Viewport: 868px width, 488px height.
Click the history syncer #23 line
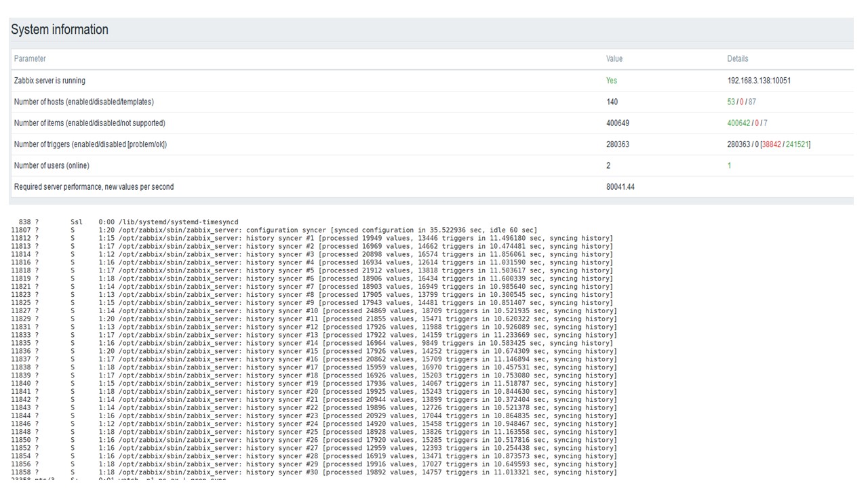coord(314,416)
